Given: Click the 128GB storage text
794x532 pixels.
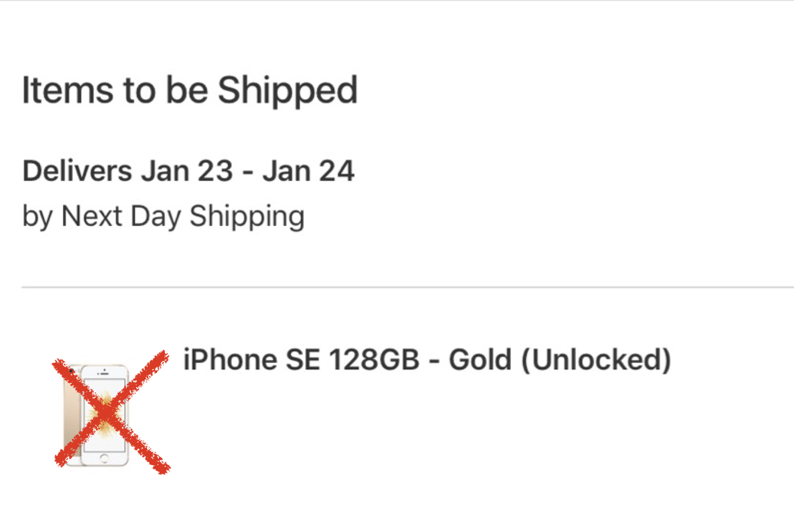Looking at the screenshot, I should click(374, 360).
